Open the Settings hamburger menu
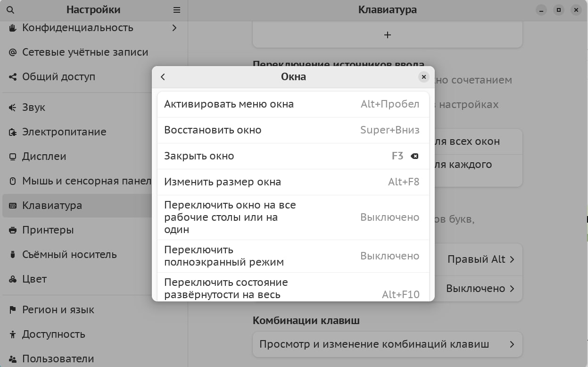 177,10
